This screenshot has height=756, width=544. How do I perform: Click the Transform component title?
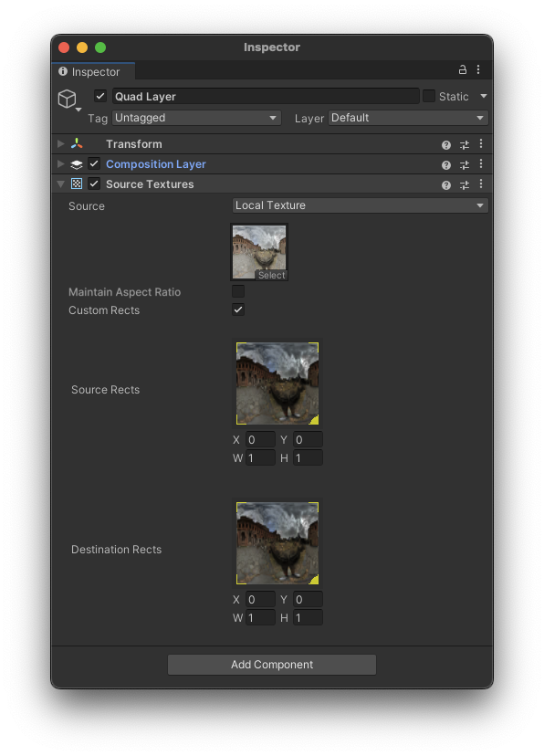point(134,143)
